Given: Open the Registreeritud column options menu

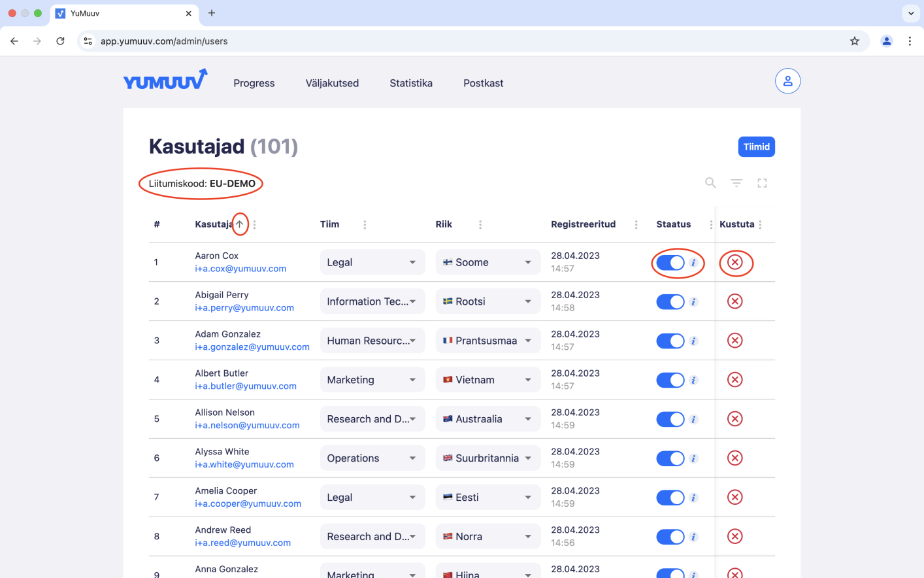Looking at the screenshot, I should click(636, 224).
